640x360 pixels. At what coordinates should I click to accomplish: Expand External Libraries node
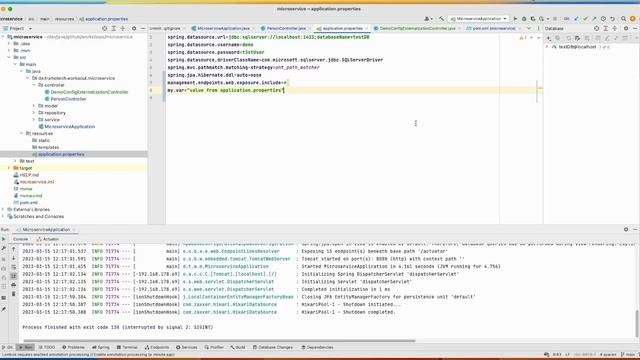[3, 209]
